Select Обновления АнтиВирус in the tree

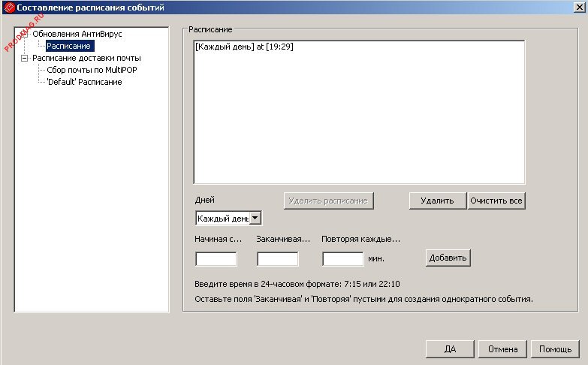77,34
